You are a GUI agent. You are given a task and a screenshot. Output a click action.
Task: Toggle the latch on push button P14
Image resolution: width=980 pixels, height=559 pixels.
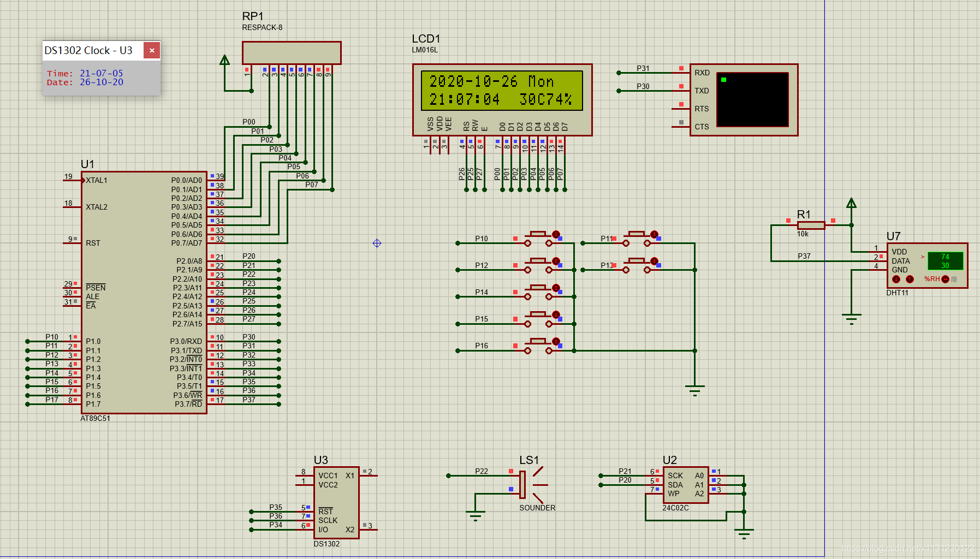pyautogui.click(x=556, y=288)
